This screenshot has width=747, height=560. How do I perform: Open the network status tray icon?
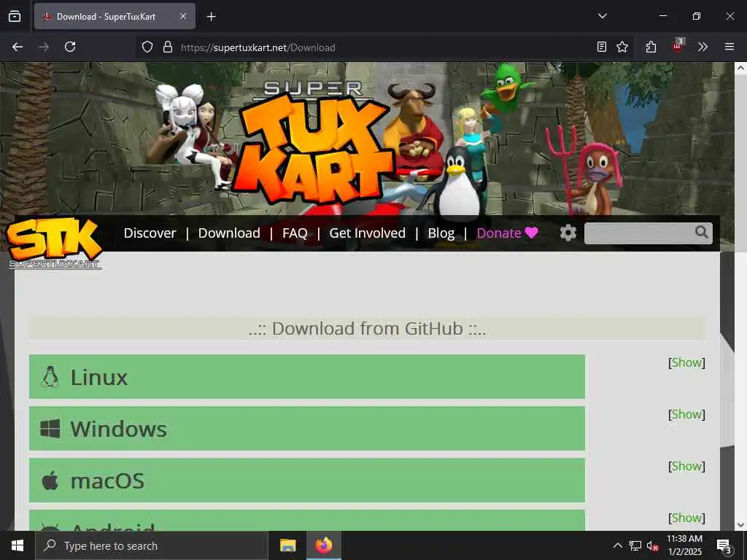(x=635, y=545)
